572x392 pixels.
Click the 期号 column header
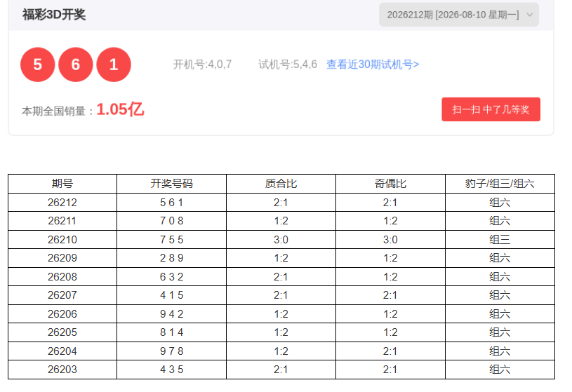[62, 184]
